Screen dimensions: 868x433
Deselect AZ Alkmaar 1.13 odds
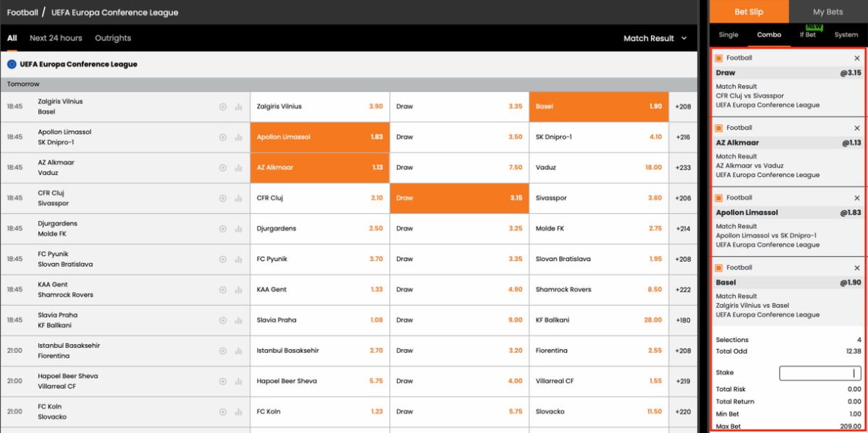[x=320, y=168]
